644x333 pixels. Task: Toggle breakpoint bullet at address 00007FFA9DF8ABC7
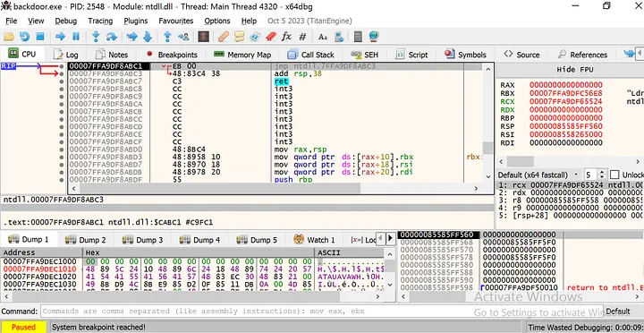61,81
